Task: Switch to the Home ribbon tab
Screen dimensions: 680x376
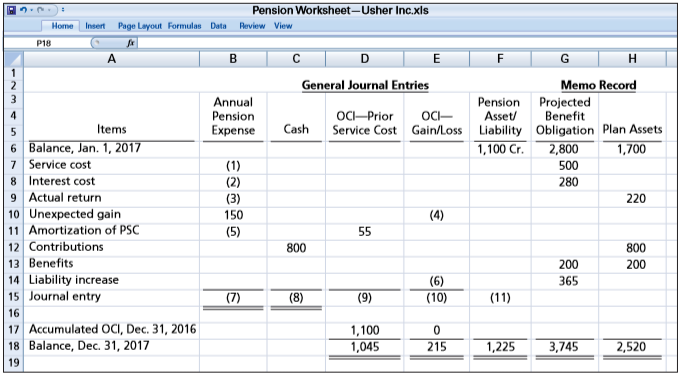Action: (62, 26)
